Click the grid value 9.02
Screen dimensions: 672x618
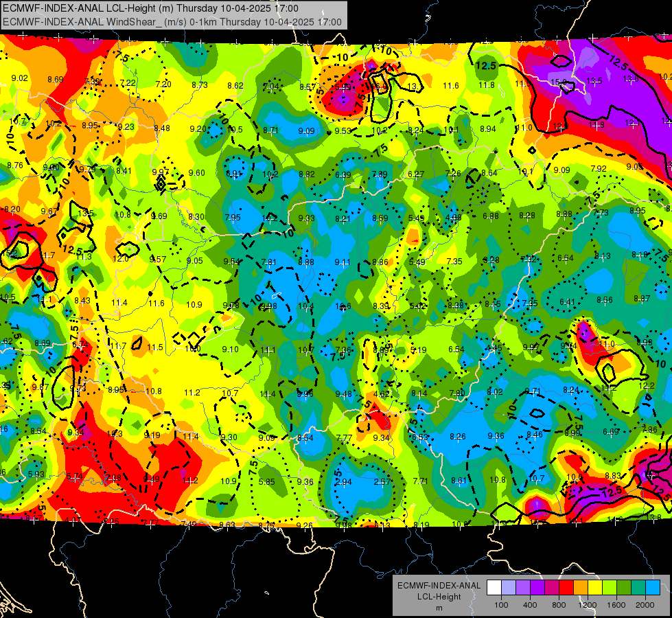[19, 78]
